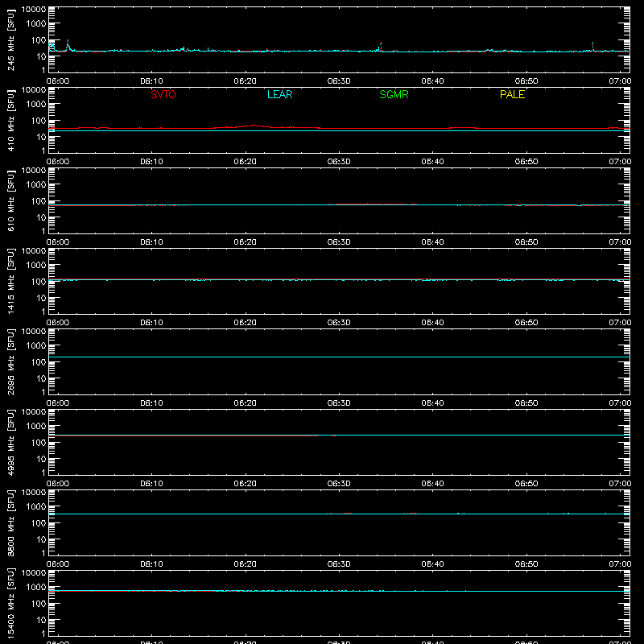Click the 10 label on the 1415 MHz axis
Image resolution: width=644 pixels, height=644 pixels.
(x=41, y=298)
